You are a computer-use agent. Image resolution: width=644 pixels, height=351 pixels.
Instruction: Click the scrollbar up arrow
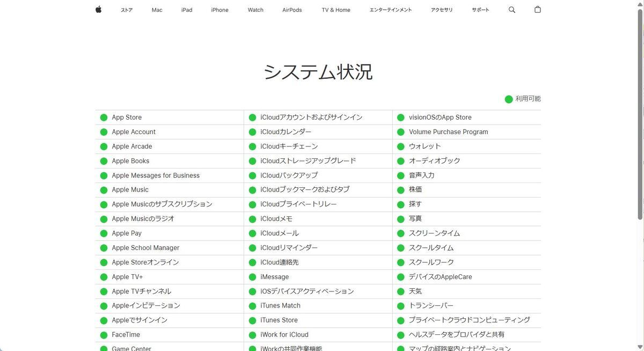640,3
